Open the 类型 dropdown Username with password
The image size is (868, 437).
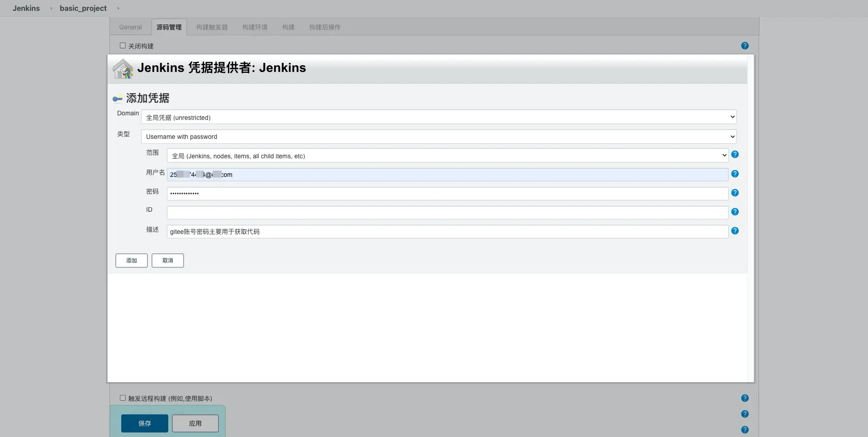point(439,137)
